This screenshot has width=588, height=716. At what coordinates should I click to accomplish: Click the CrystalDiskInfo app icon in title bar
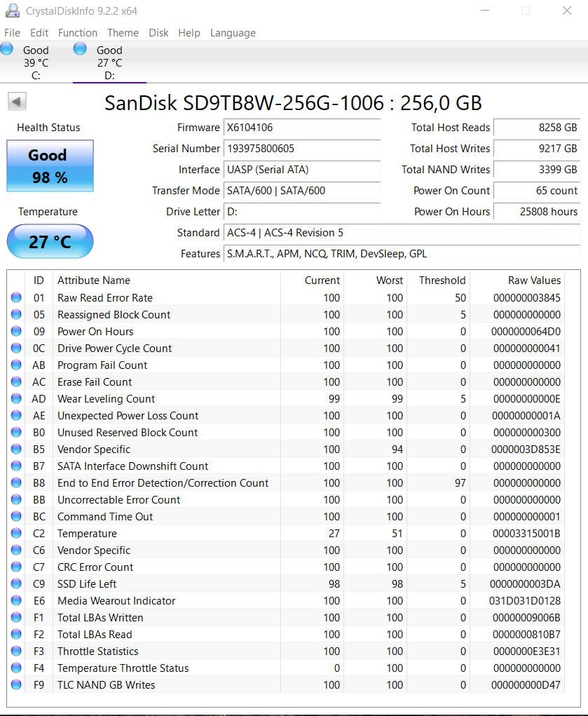click(x=12, y=11)
